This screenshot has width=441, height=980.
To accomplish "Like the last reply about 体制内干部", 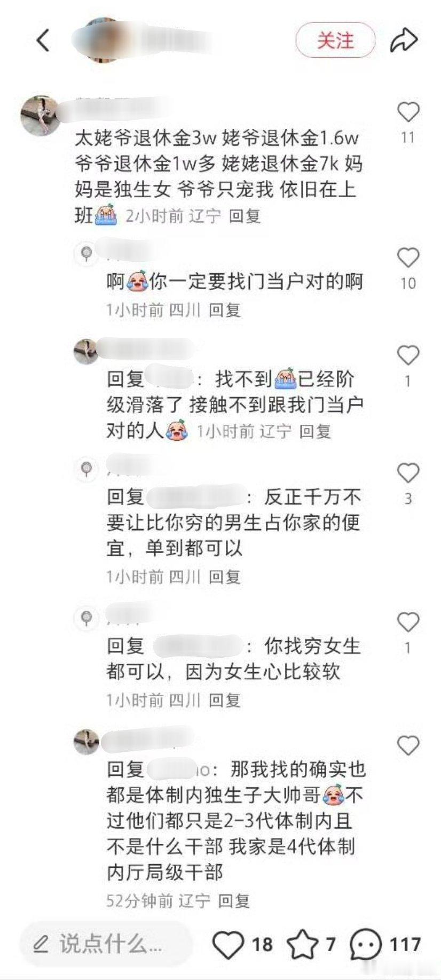I will pos(408,745).
